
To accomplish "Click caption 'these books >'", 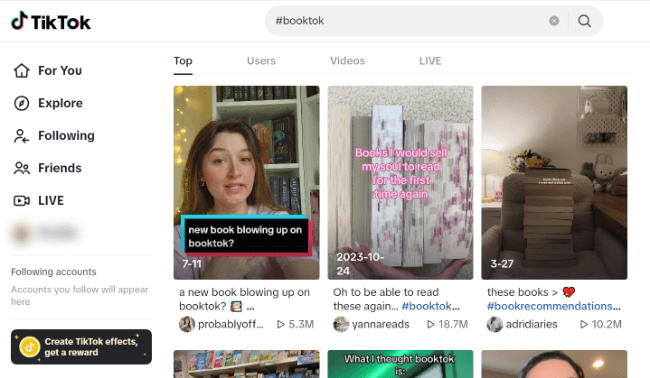I will pos(522,292).
